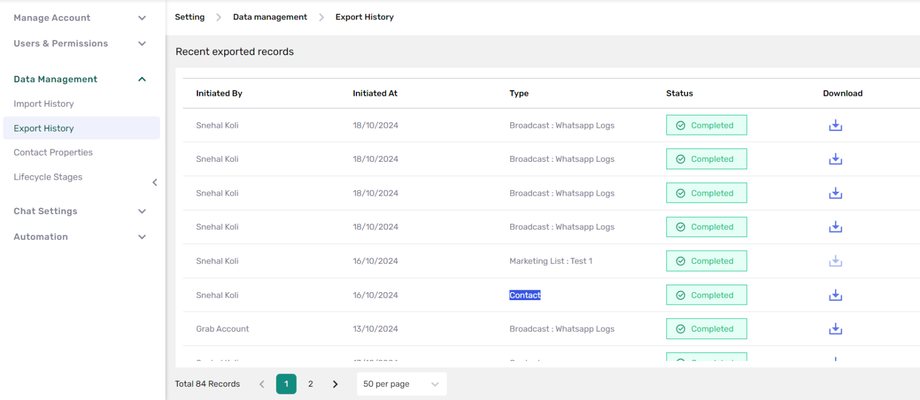Download the fourth 18/10/2024 Whatsapp Logs export
Screen dimensions: 920x400
click(835, 227)
